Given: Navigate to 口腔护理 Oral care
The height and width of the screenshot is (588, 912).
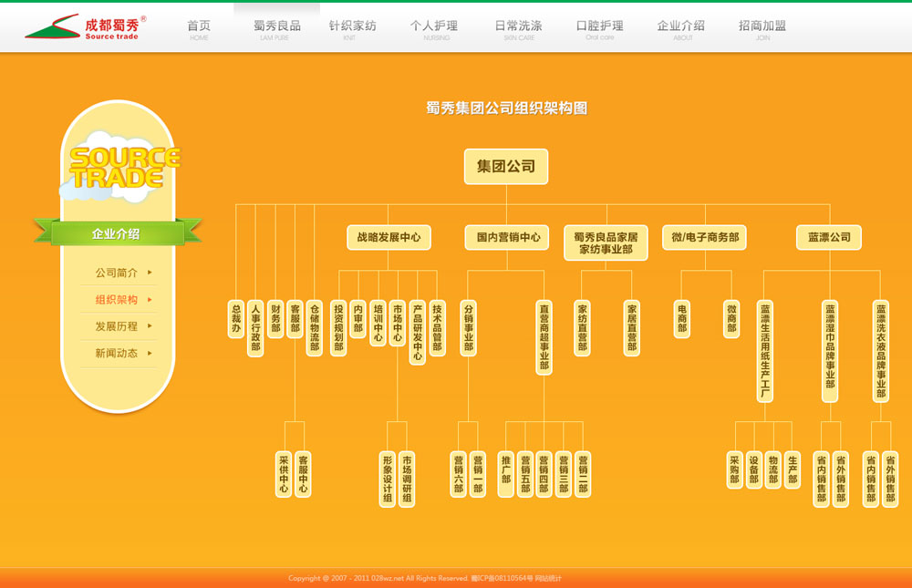Looking at the screenshot, I should coord(600,29).
